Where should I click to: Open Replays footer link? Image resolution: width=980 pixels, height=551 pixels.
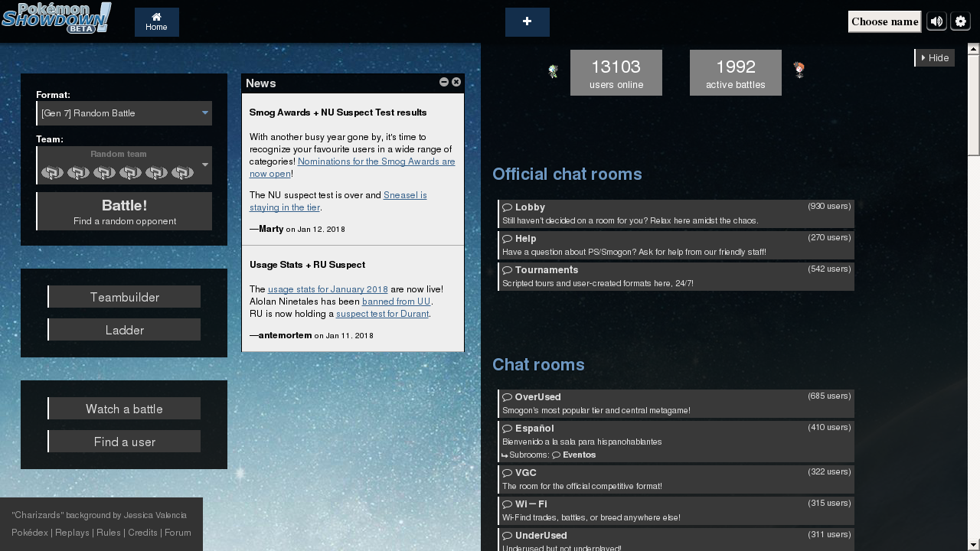click(72, 533)
